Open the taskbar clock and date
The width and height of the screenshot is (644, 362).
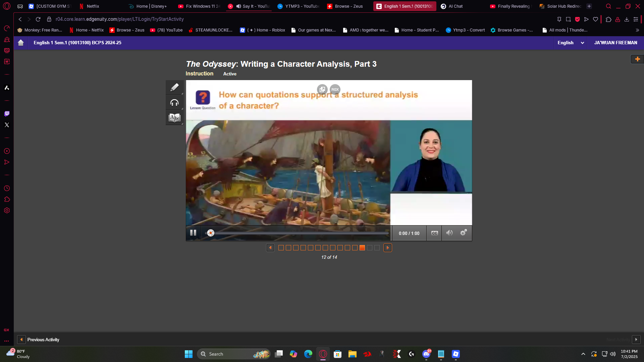tap(629, 354)
